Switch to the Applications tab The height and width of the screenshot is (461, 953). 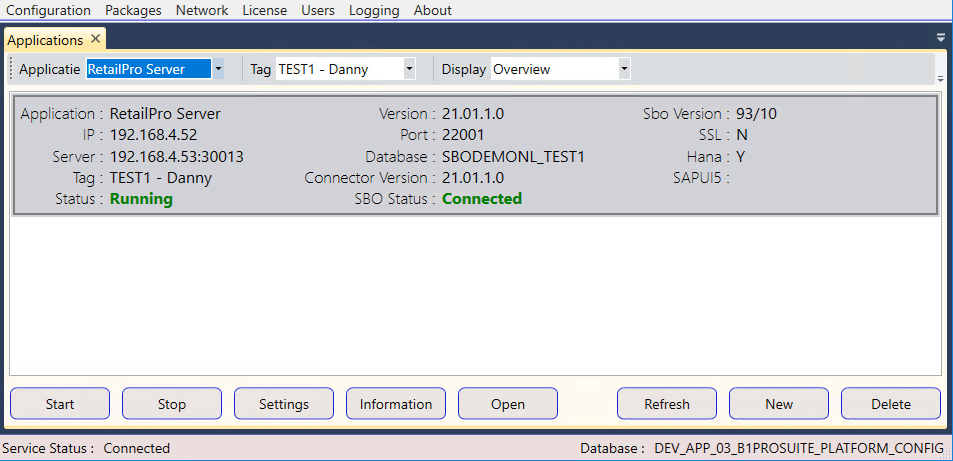point(45,40)
